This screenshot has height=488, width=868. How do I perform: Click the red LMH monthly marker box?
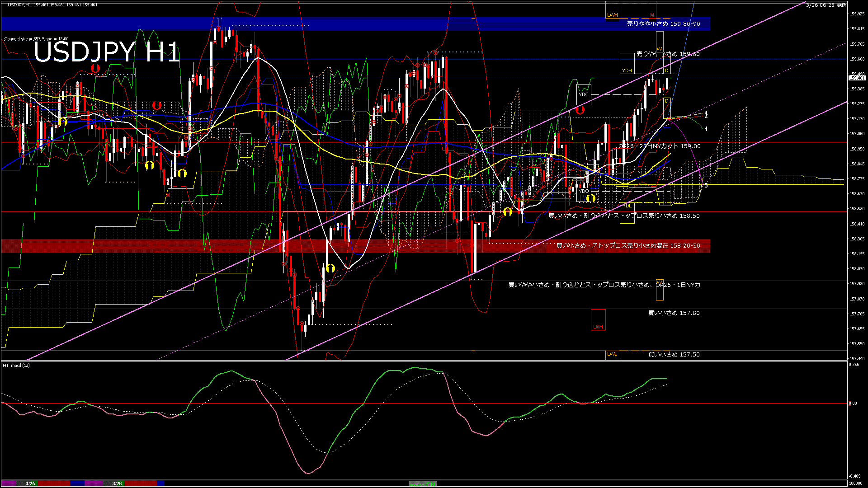tap(598, 326)
